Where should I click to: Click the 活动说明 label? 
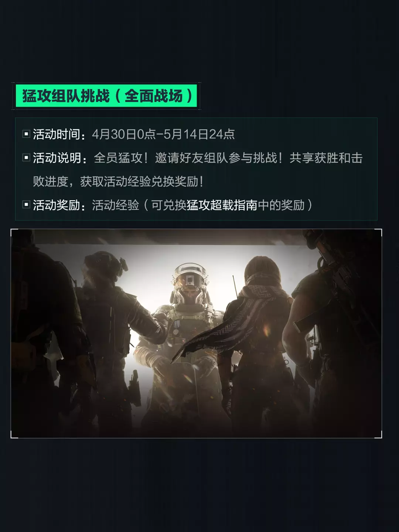pos(57,158)
